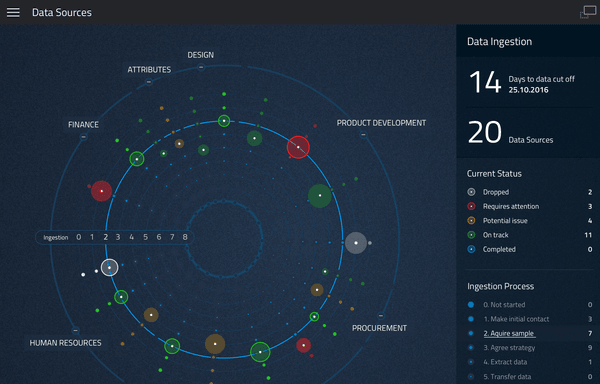Click the Completed status icon
This screenshot has width=600, height=384.
point(471,249)
